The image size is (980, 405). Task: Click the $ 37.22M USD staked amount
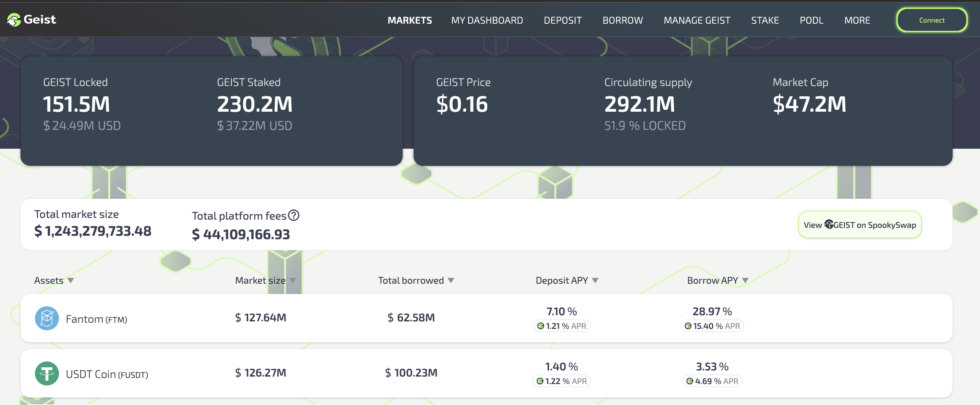[255, 125]
